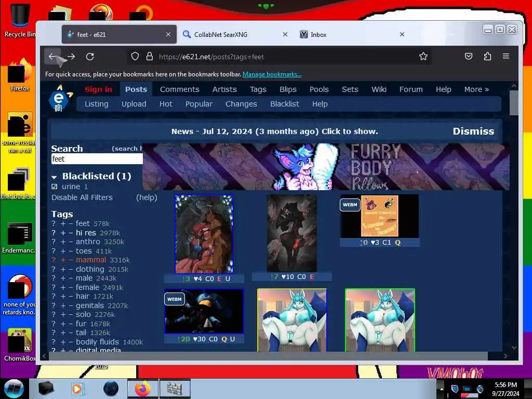Open the Popular posts link
This screenshot has height=399, width=532.
point(199,104)
